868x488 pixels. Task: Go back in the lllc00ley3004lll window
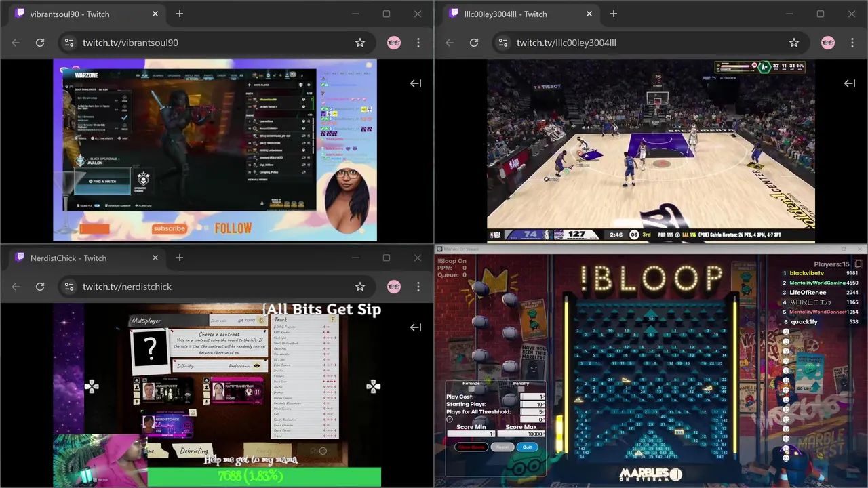450,43
